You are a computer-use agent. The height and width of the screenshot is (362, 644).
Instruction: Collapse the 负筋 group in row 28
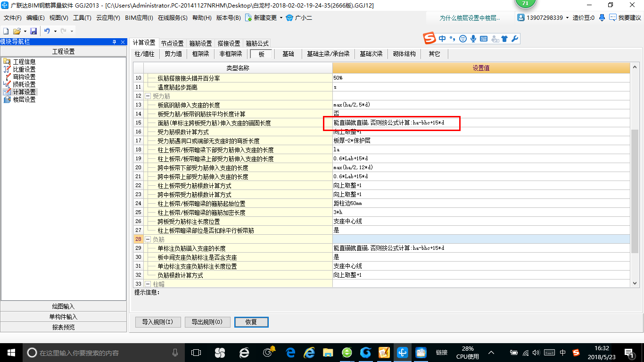[x=148, y=239]
